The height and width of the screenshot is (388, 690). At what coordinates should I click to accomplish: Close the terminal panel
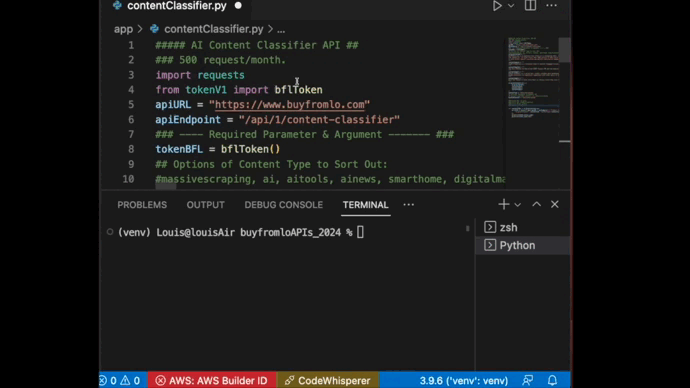click(x=554, y=204)
